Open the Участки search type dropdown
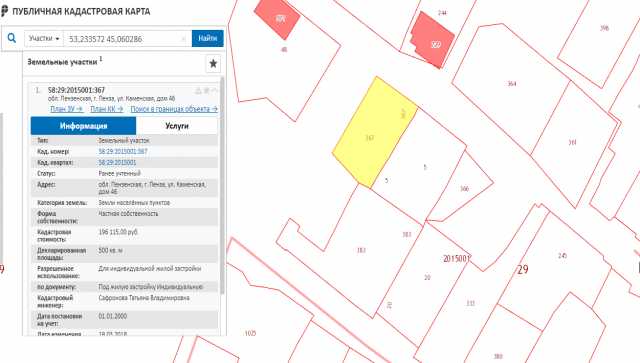This screenshot has width=640, height=363. coord(44,38)
